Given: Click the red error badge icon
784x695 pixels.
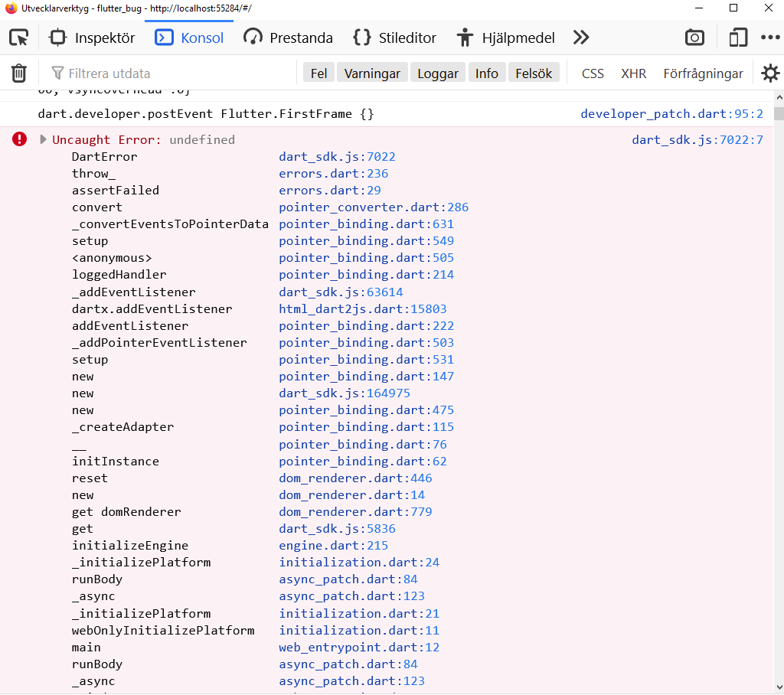Looking at the screenshot, I should 18,139.
